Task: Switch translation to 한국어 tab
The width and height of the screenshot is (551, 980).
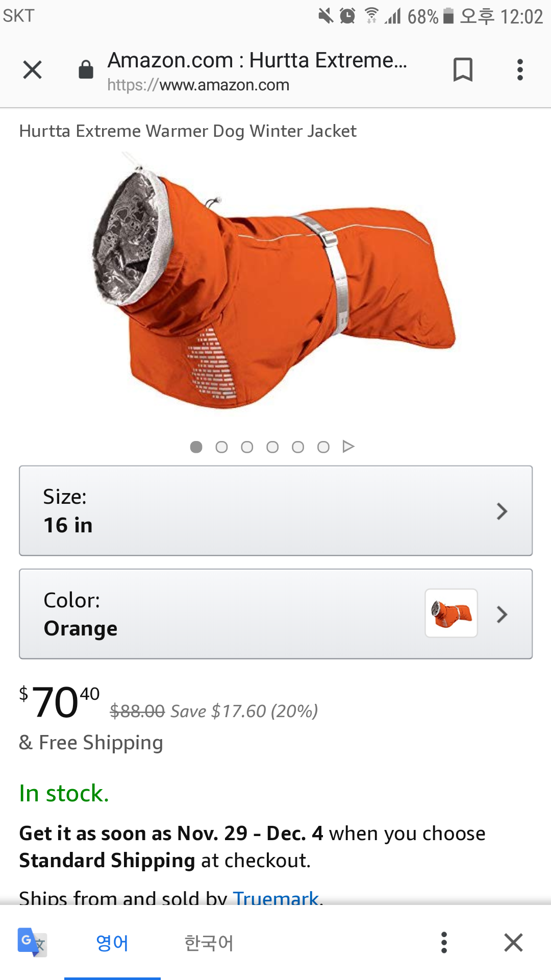Action: coord(209,943)
